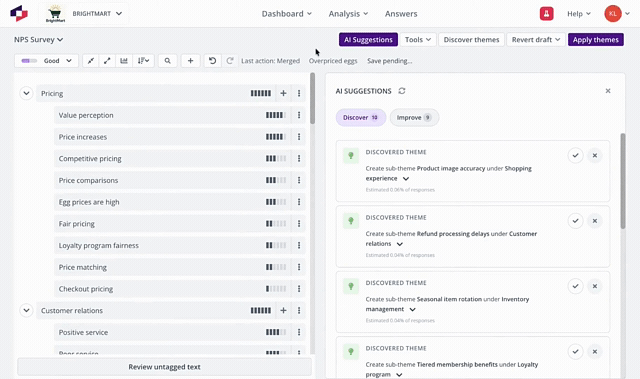Accept the Tiered membership benefits suggestion

coord(575,351)
